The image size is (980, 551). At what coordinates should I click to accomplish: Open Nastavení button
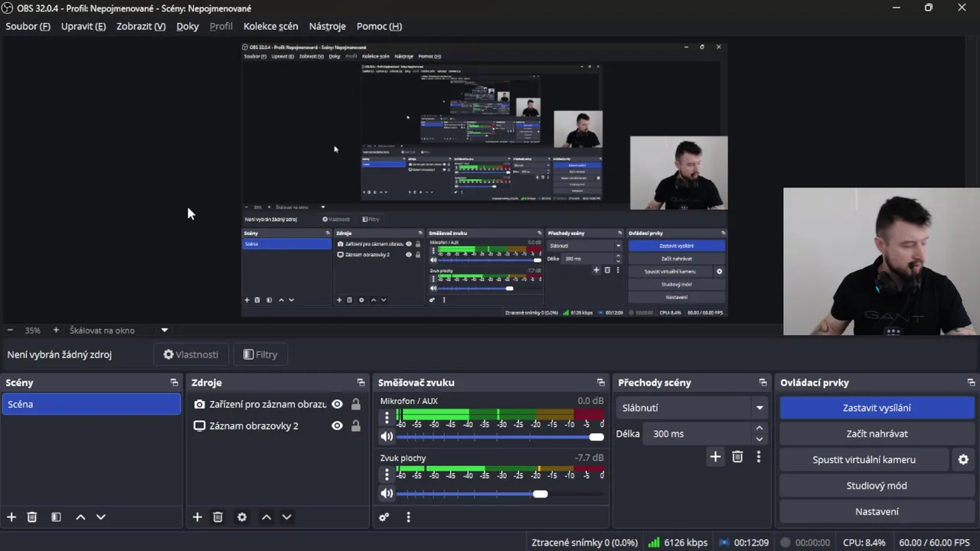[x=877, y=512]
